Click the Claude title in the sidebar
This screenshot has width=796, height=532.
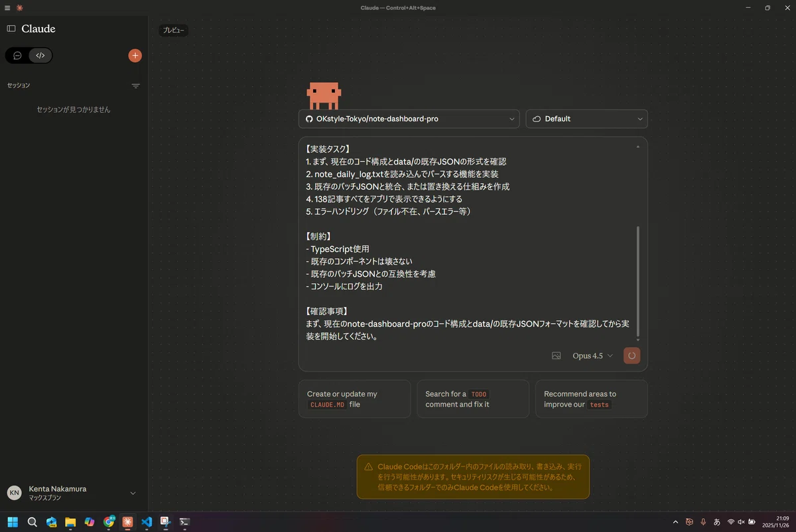38,29
